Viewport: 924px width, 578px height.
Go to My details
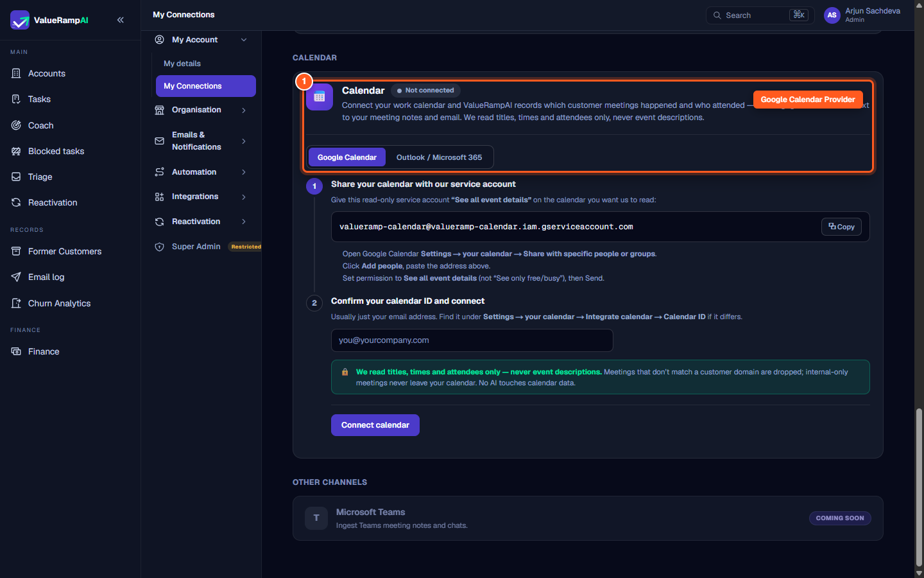182,64
